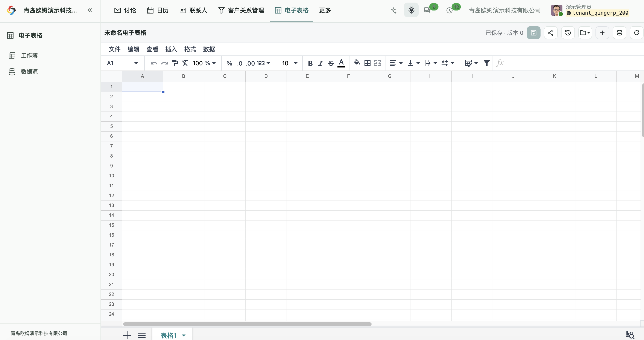Collapse the sidebar with double chevron
The width and height of the screenshot is (644, 340).
coord(90,10)
